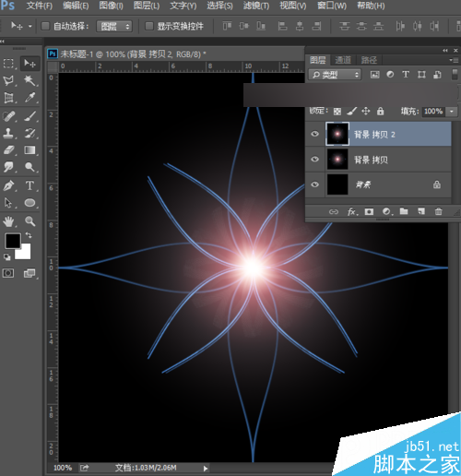Click the status bar info arrow
461x476 pixels.
206,469
